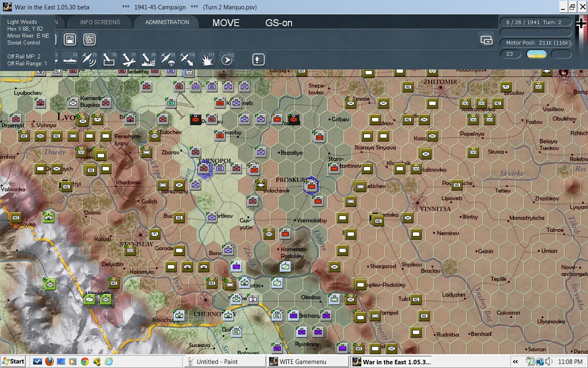
Task: Launch Firefox from quick launch
Action: 49,361
